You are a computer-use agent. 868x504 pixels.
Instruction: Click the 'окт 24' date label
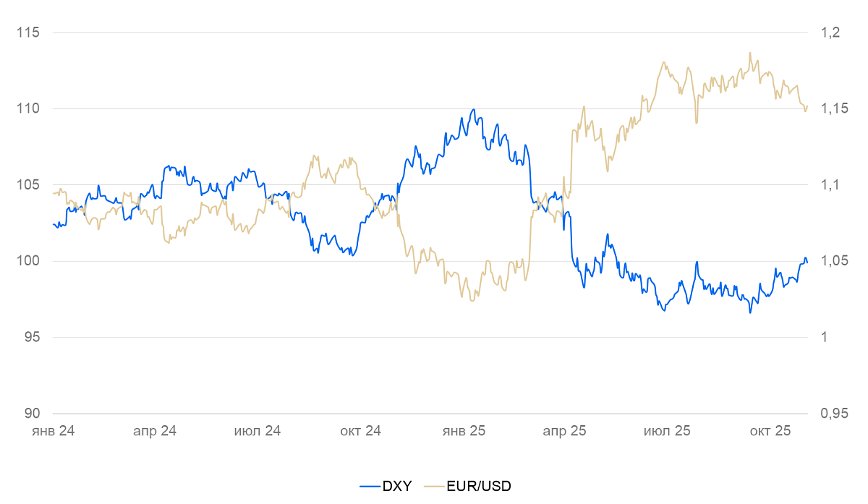click(360, 431)
